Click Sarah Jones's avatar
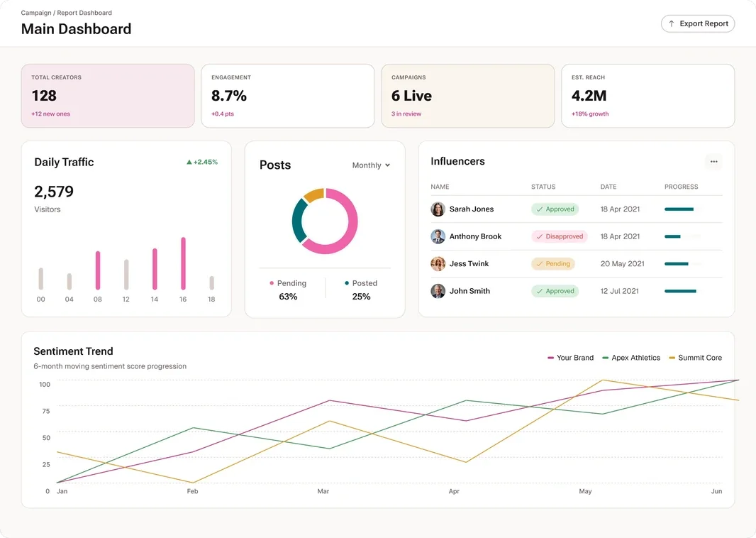This screenshot has width=756, height=538. tap(438, 209)
